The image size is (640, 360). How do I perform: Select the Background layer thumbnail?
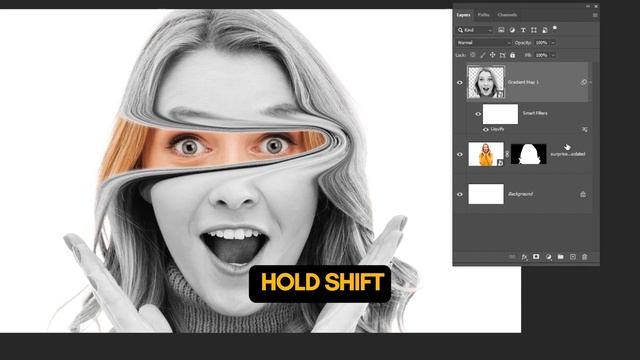pos(486,194)
